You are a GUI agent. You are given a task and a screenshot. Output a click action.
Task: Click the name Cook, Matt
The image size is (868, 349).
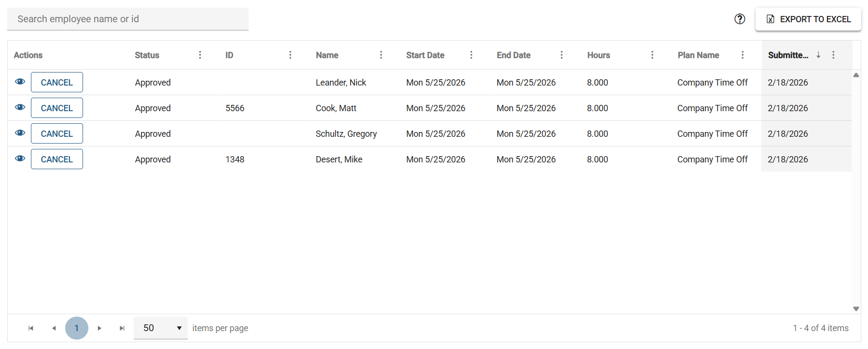point(336,108)
